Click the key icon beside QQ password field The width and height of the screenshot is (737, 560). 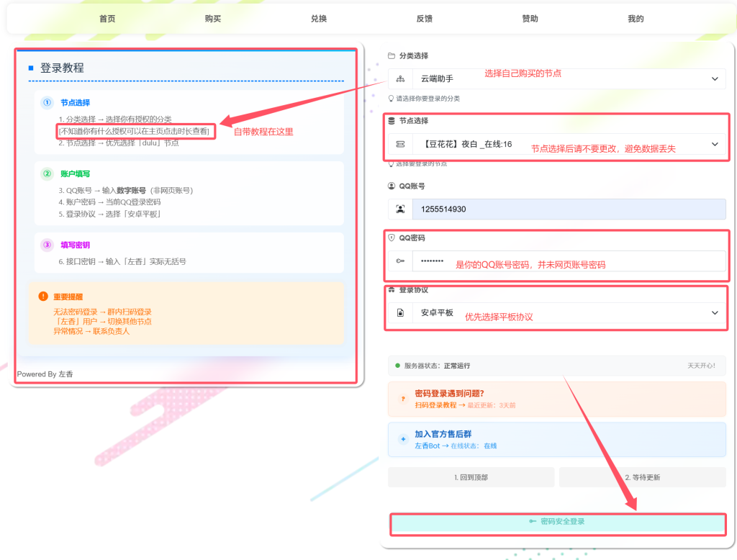coord(400,261)
